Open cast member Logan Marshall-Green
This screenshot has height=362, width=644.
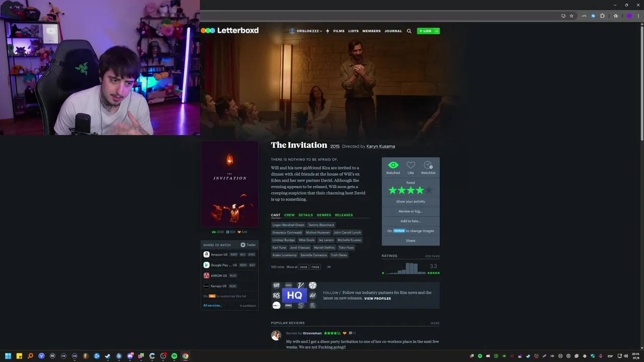click(288, 225)
